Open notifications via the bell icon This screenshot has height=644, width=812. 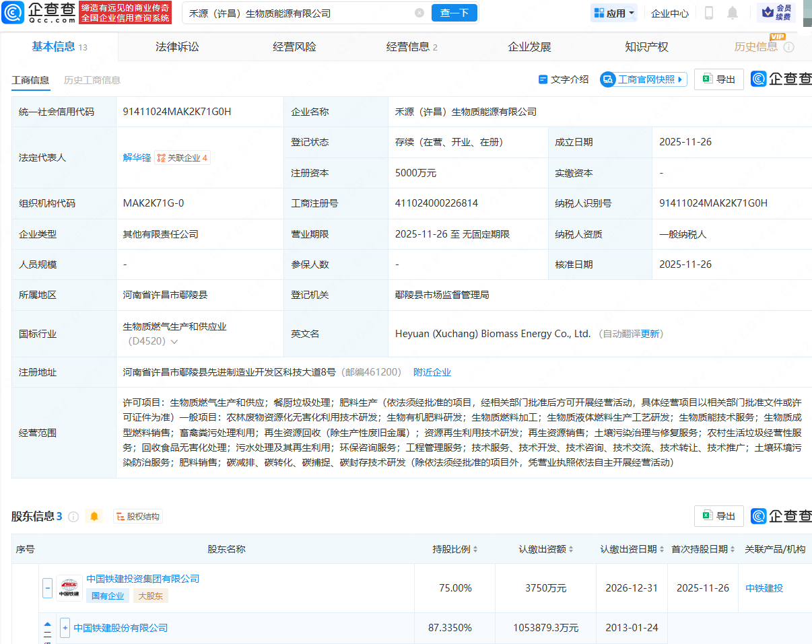pos(733,13)
